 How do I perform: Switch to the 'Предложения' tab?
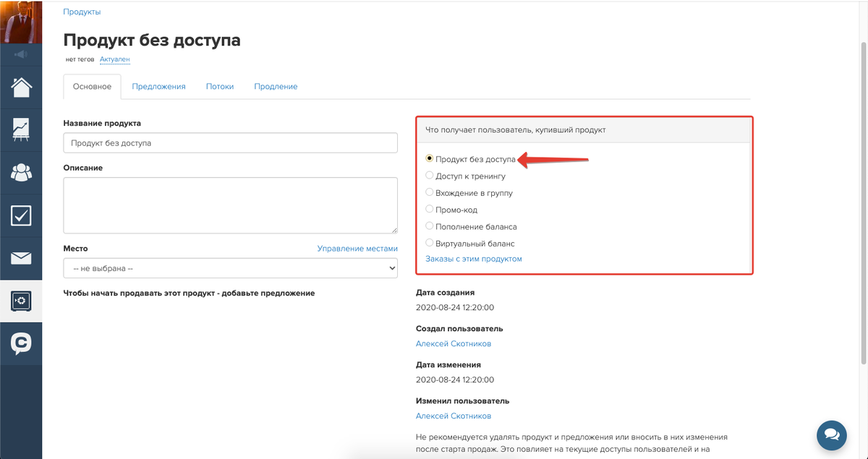pyautogui.click(x=158, y=86)
